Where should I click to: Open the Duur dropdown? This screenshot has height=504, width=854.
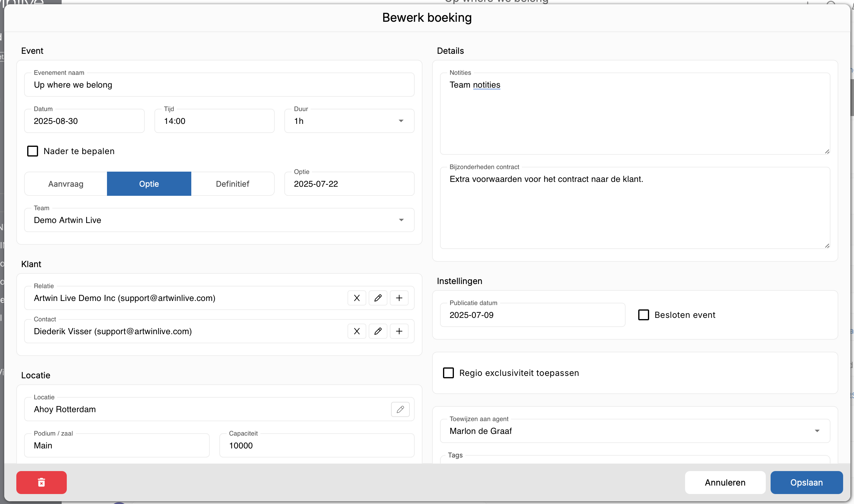tap(349, 121)
